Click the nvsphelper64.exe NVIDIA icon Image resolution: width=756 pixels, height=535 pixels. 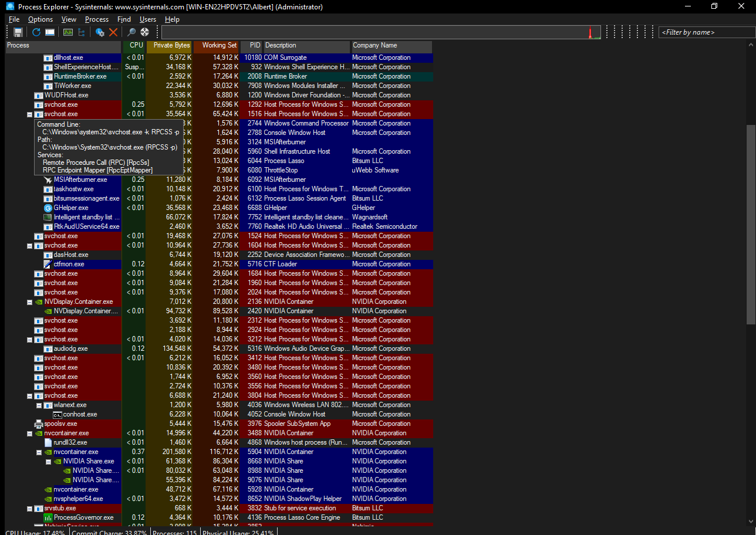48,499
